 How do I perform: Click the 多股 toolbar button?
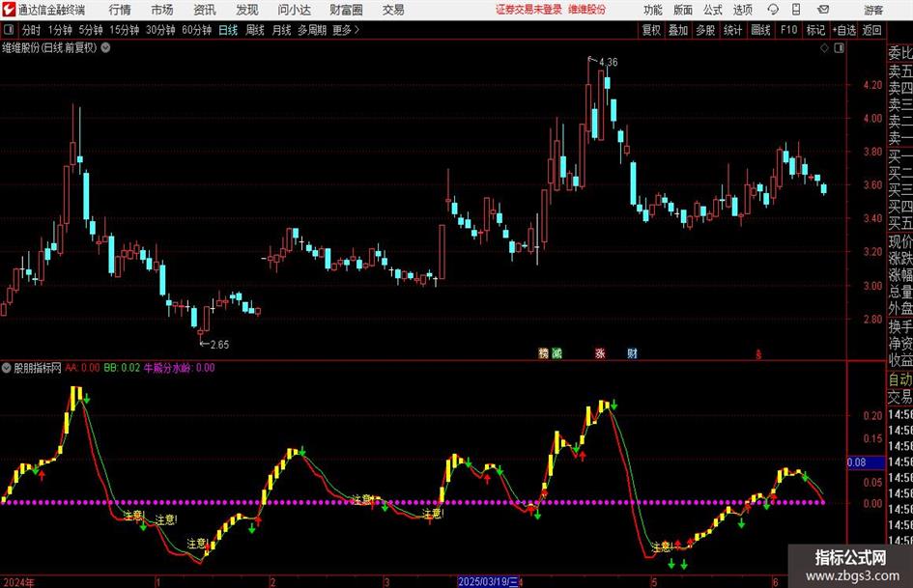[x=705, y=30]
